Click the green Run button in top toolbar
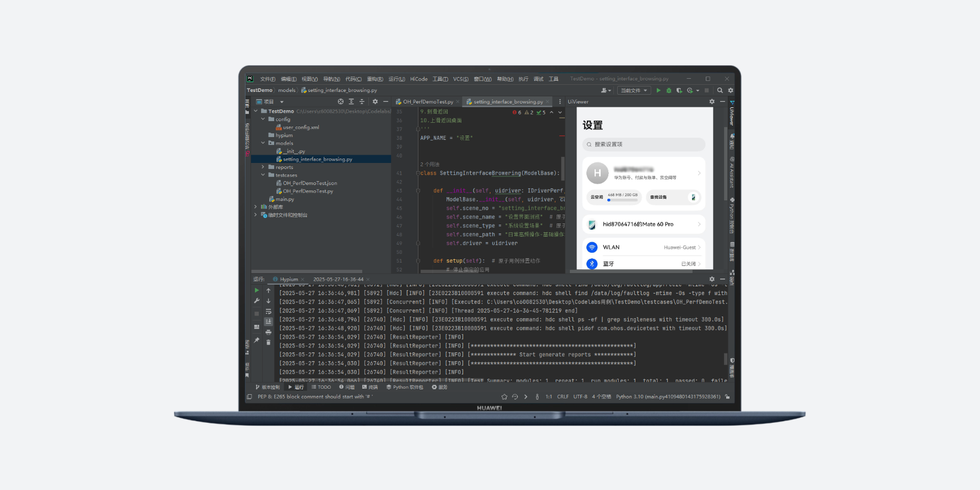 [x=658, y=90]
